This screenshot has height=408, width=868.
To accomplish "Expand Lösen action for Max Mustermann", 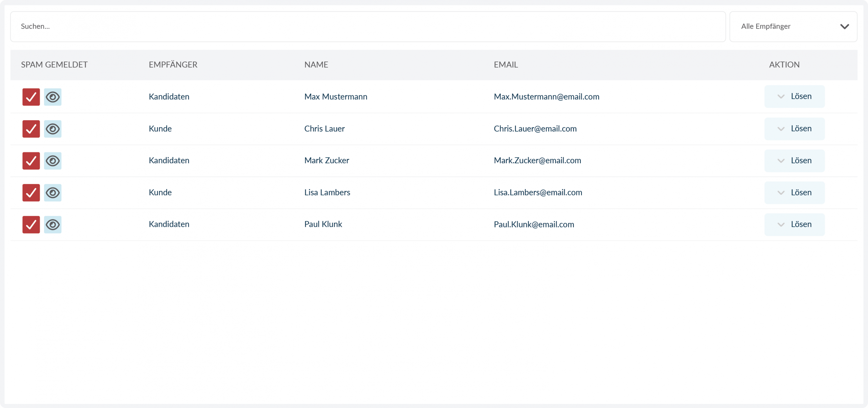I will click(794, 96).
